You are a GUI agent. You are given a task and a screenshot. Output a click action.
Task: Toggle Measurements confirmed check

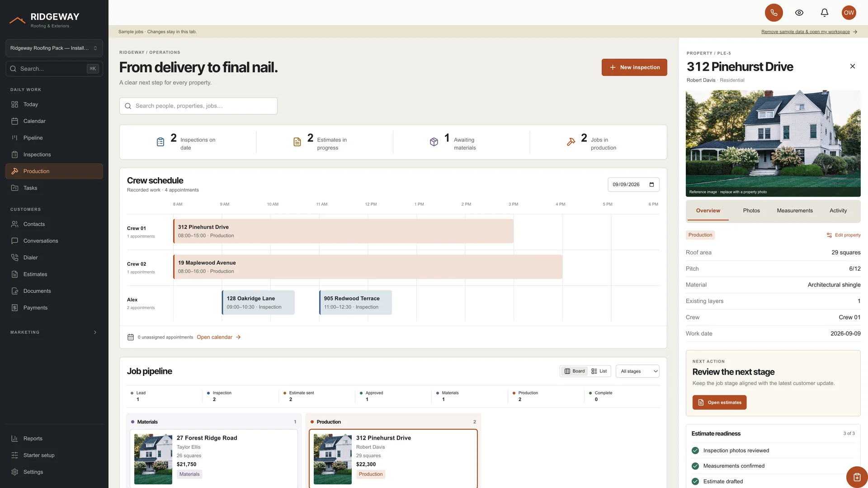coord(695,466)
